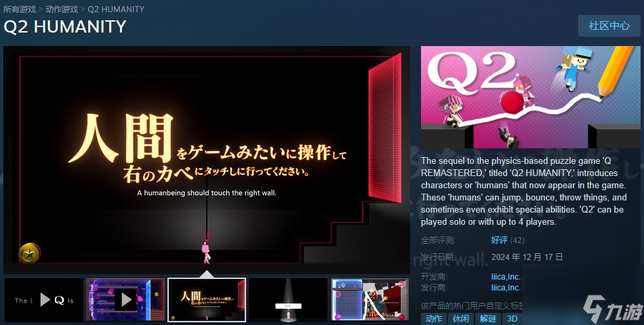Open the 动作游戏 breadcrumb link
The image size is (644, 325).
[x=62, y=9]
